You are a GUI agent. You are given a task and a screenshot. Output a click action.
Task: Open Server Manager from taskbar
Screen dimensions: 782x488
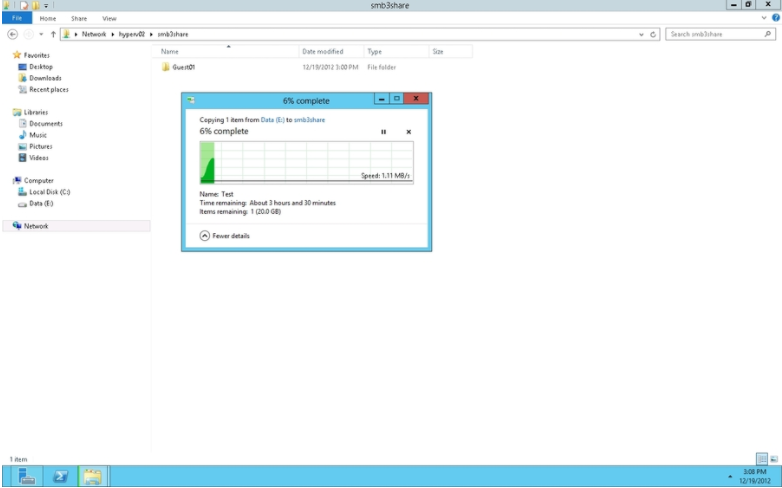[x=26, y=476]
